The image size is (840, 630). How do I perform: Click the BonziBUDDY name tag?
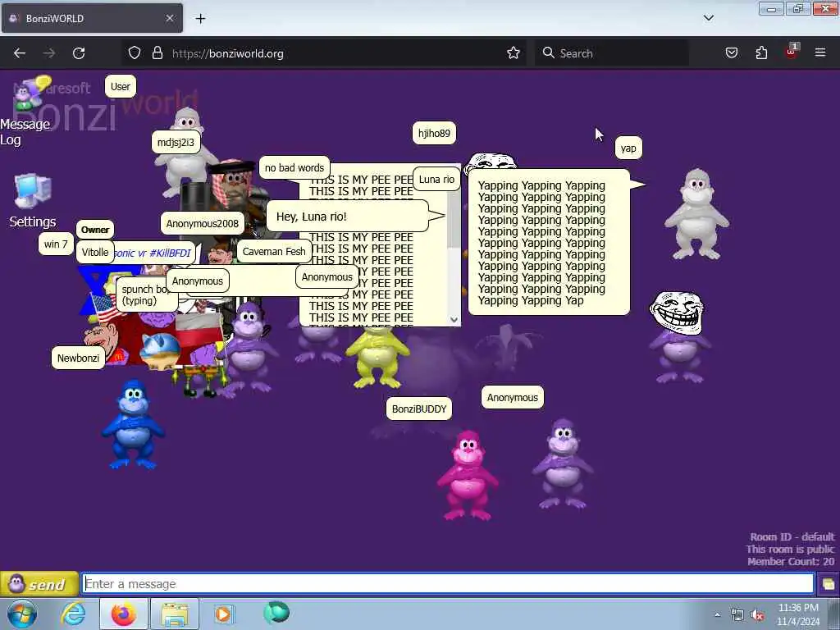coord(419,409)
